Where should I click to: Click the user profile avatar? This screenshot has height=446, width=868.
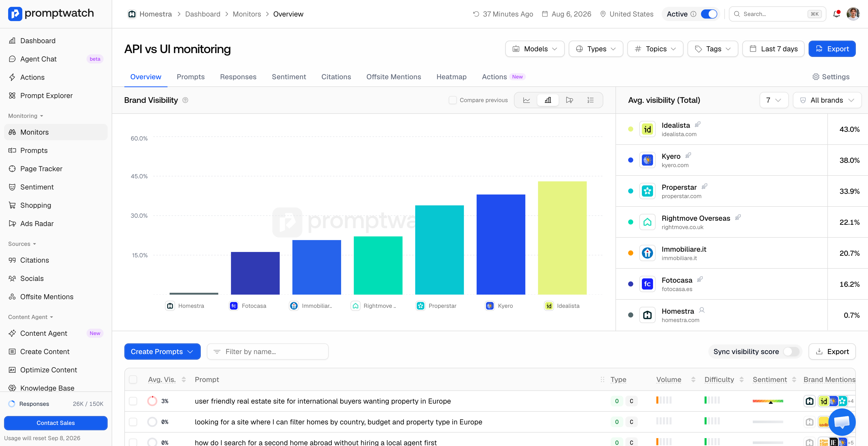pyautogui.click(x=853, y=14)
